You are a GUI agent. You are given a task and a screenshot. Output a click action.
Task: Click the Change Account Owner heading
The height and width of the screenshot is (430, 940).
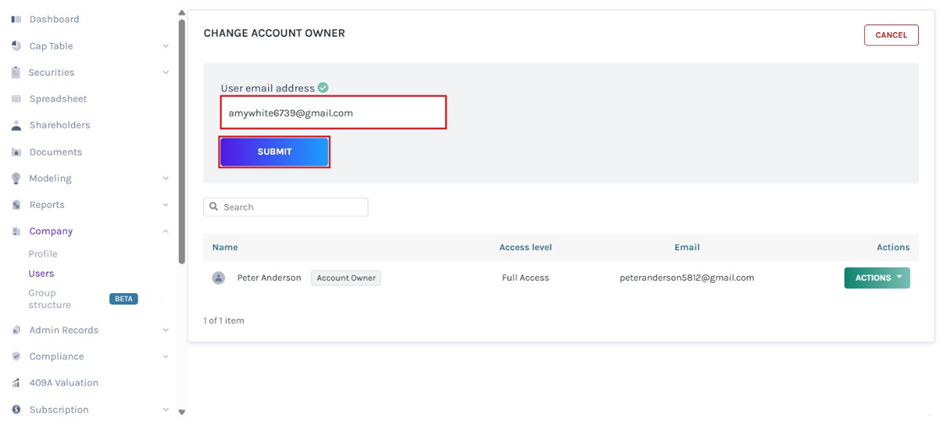coord(274,34)
